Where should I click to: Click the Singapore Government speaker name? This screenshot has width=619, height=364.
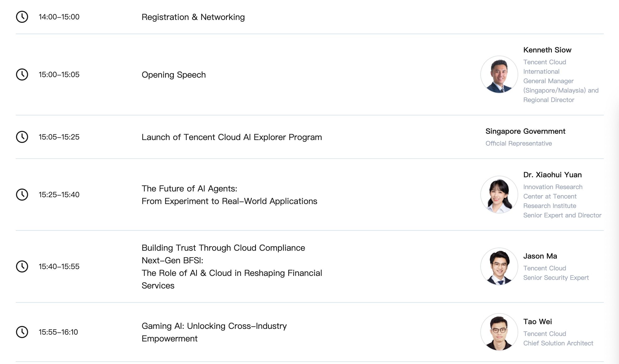click(x=525, y=131)
